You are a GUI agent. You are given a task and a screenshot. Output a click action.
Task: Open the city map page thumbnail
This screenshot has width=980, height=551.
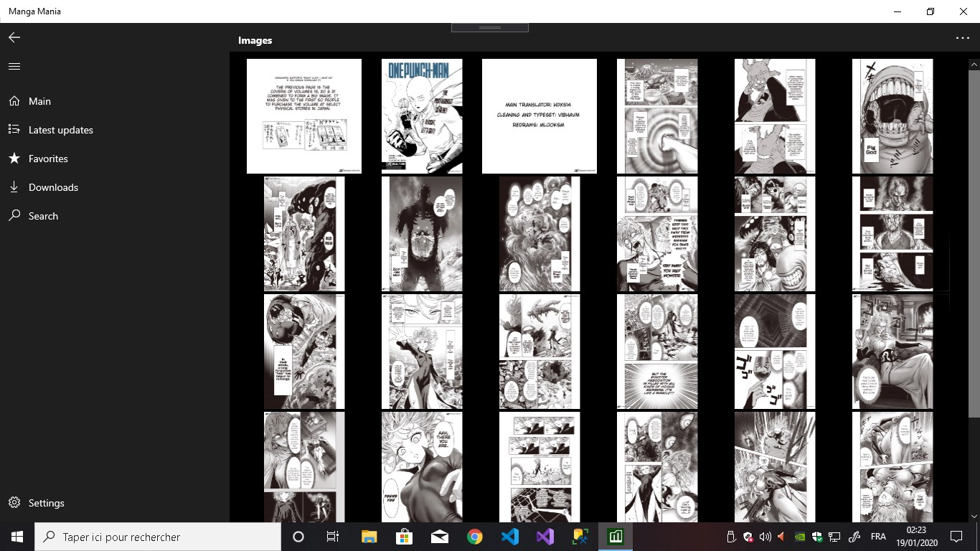coord(540,466)
